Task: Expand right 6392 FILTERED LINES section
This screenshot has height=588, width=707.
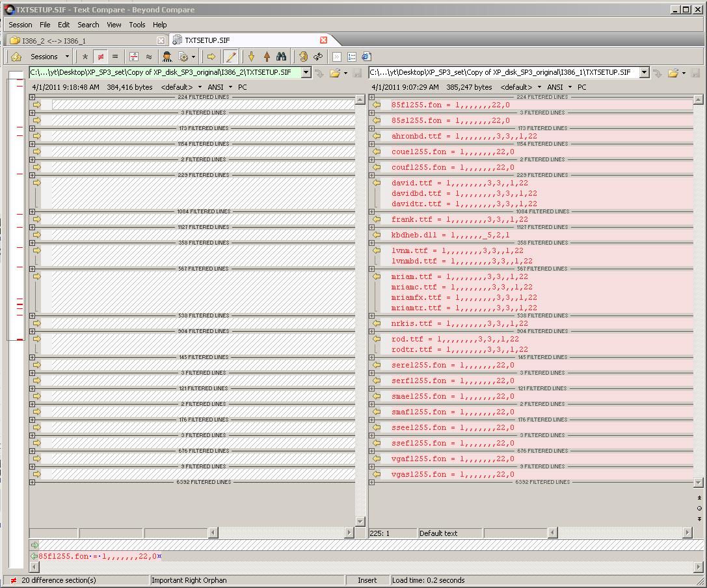Action: 371,482
